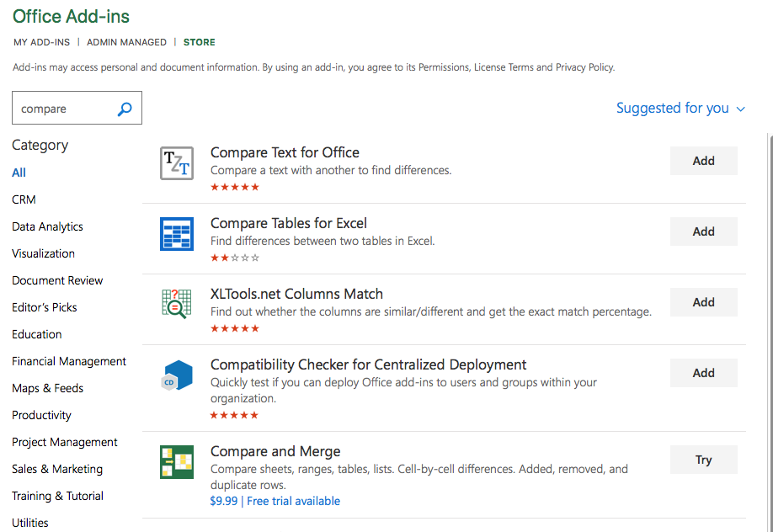Add Compare Text for Office
The height and width of the screenshot is (532, 773).
coord(703,161)
